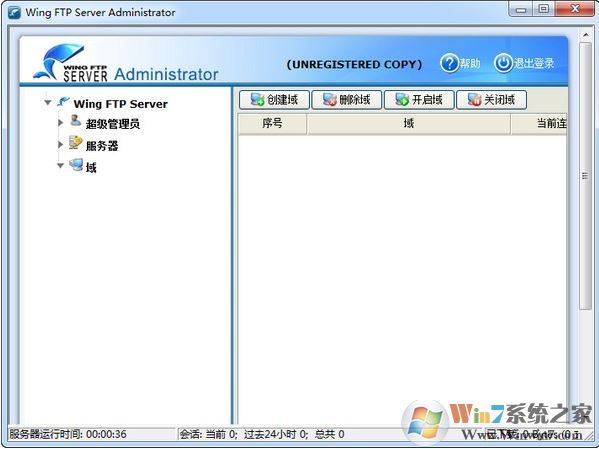Click the 创建域 (create domain) button

pyautogui.click(x=274, y=100)
